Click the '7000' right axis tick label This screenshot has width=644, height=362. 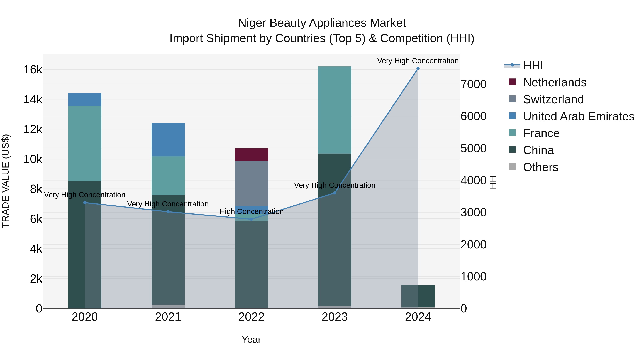click(x=474, y=84)
